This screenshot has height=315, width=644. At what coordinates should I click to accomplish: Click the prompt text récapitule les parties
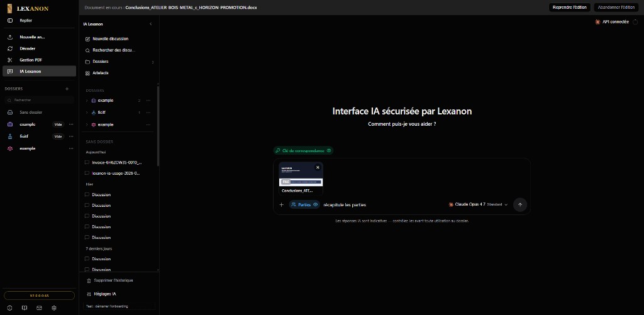tap(345, 205)
